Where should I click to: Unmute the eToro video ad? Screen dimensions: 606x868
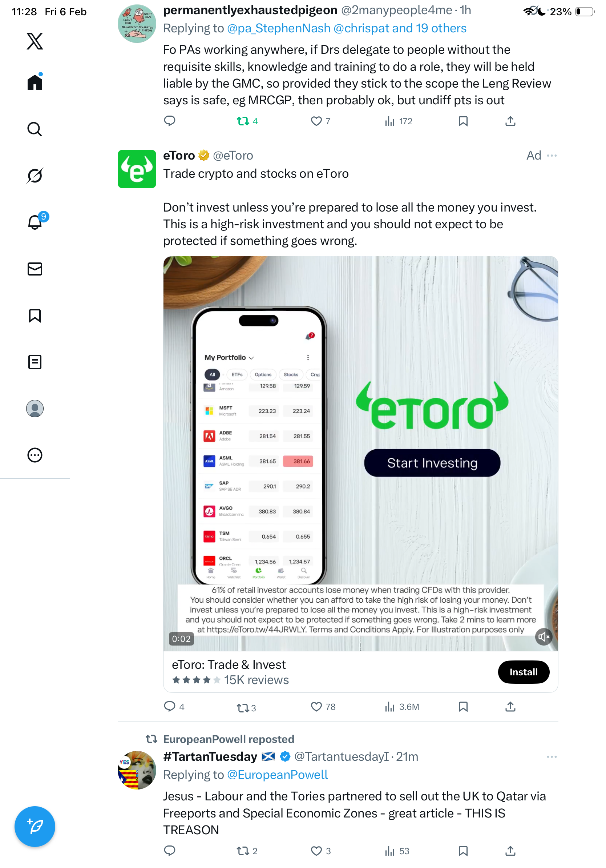point(543,637)
